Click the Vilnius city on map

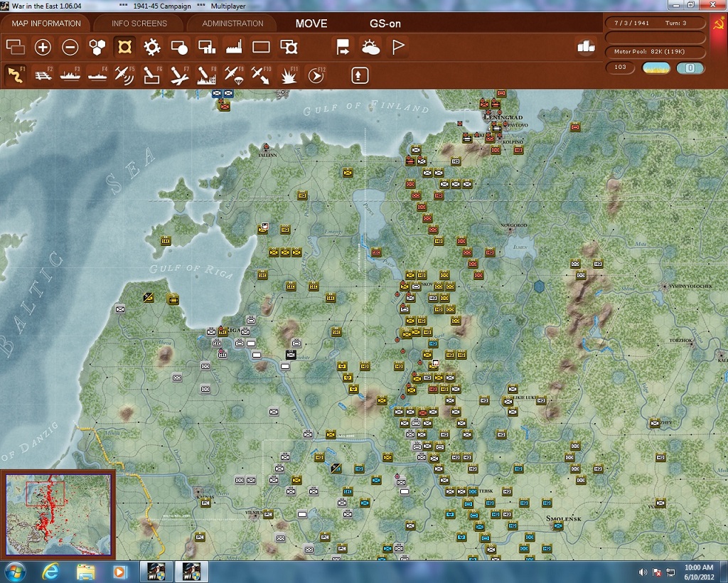click(x=254, y=513)
